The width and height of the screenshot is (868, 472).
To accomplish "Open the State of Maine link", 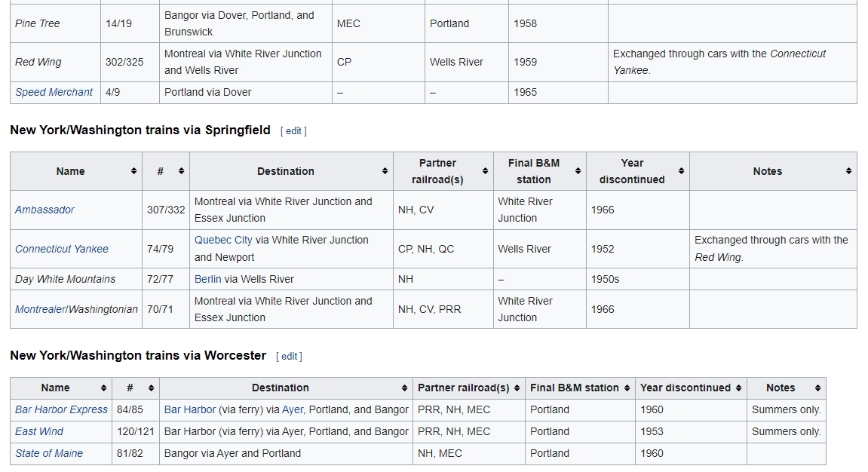I will tap(49, 454).
